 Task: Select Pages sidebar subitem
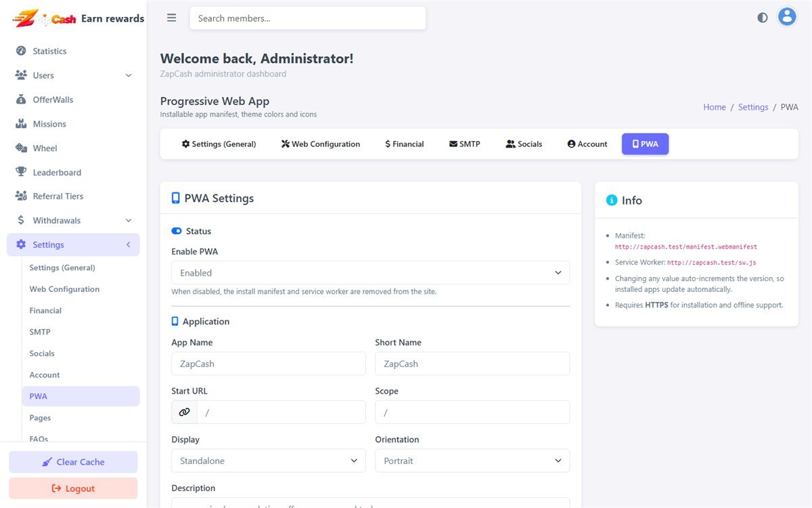81,418
